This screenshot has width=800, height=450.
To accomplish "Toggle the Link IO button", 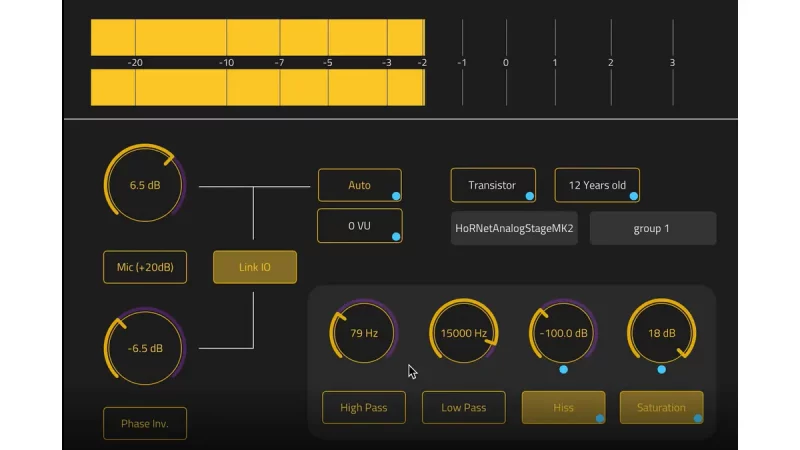I will coord(254,267).
